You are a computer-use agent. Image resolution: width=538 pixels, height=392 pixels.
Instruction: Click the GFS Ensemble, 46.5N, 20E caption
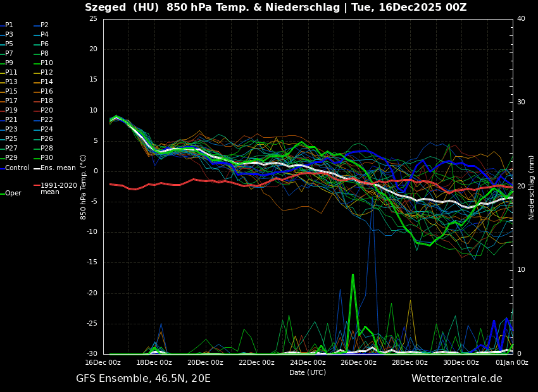coord(143,379)
